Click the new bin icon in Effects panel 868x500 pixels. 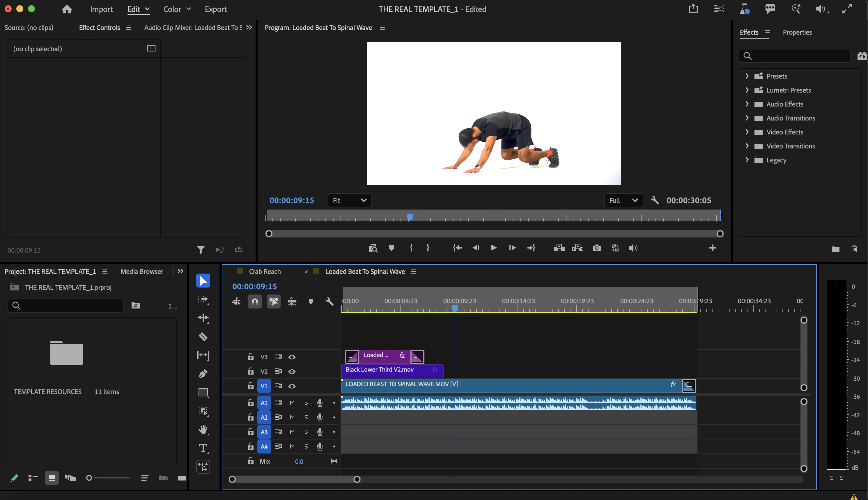(x=836, y=249)
